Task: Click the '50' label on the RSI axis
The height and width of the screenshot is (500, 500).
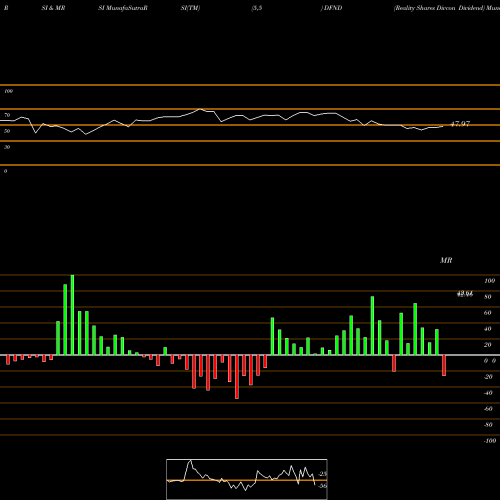Action: pyautogui.click(x=7, y=131)
